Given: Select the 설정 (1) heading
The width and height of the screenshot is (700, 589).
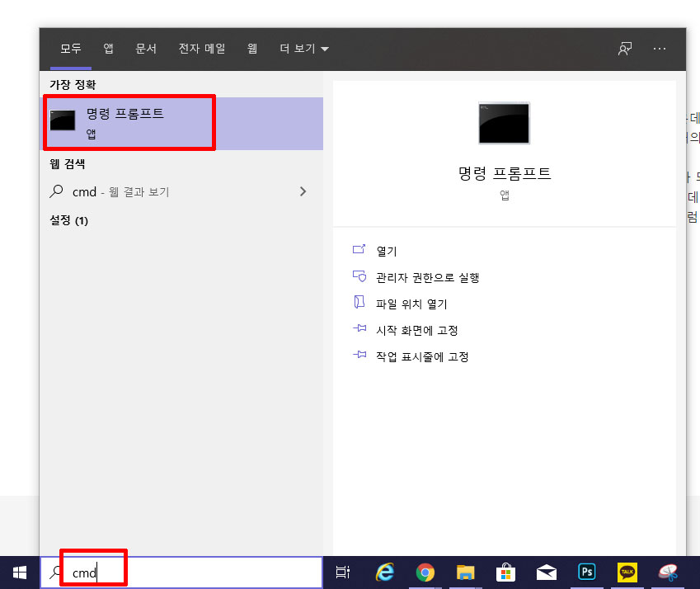Looking at the screenshot, I should 68,220.
